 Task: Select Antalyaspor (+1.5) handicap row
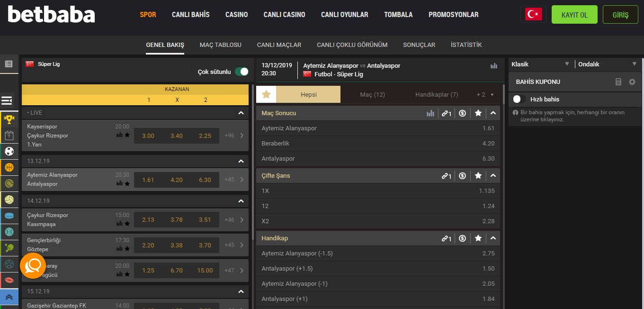[x=378, y=269]
